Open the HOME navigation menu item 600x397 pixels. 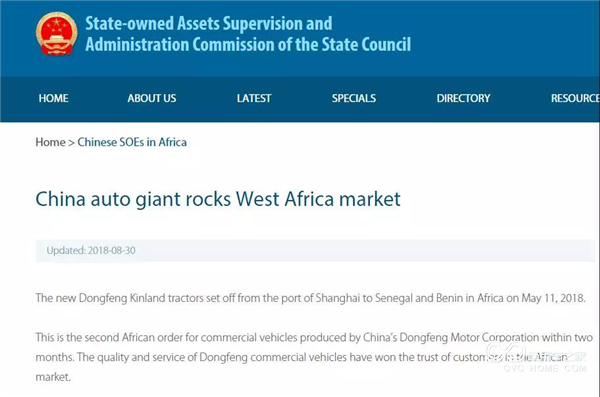pos(54,98)
